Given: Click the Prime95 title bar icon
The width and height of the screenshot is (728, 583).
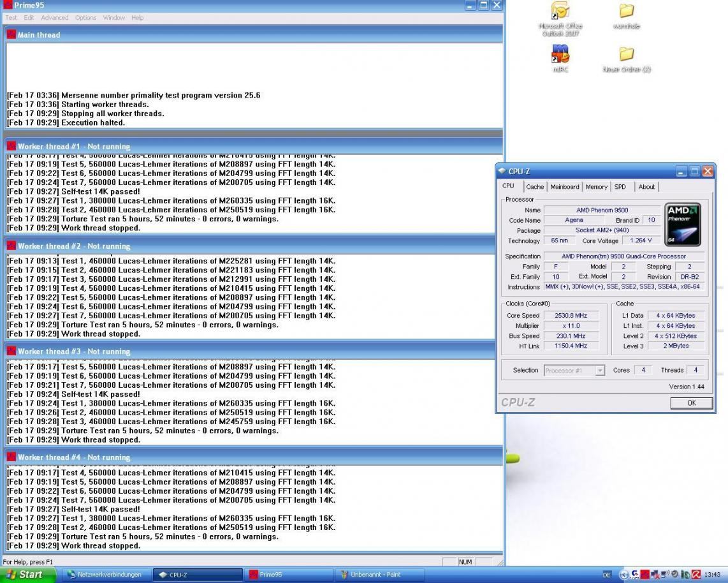Looking at the screenshot, I should [8, 5].
